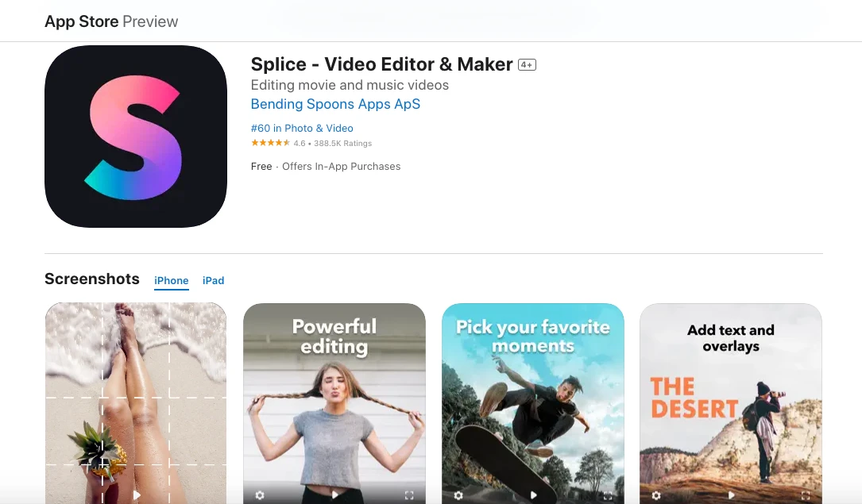
Task: Click the App Store header link
Action: (81, 21)
